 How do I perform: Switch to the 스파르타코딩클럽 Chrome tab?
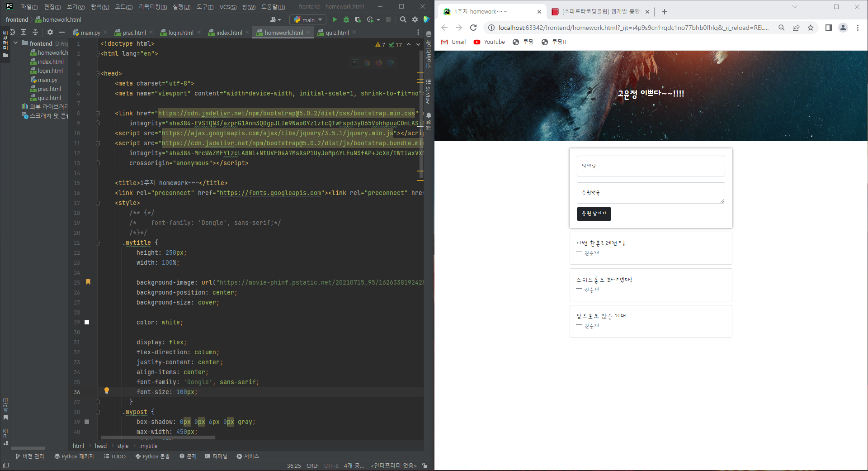point(601,12)
